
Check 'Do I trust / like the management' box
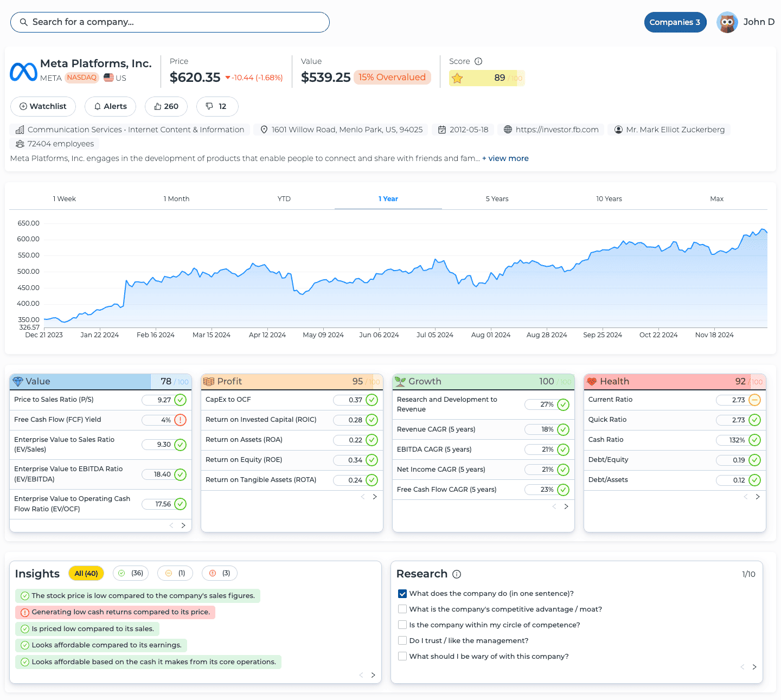click(x=402, y=641)
